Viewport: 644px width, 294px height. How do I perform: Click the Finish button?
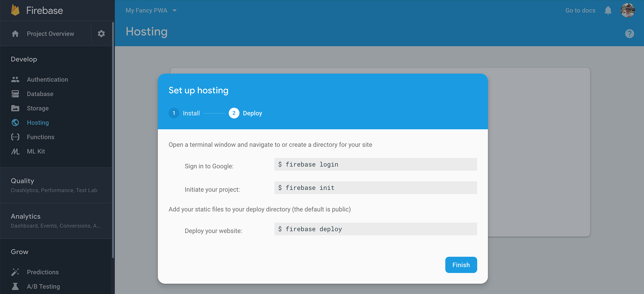click(461, 265)
